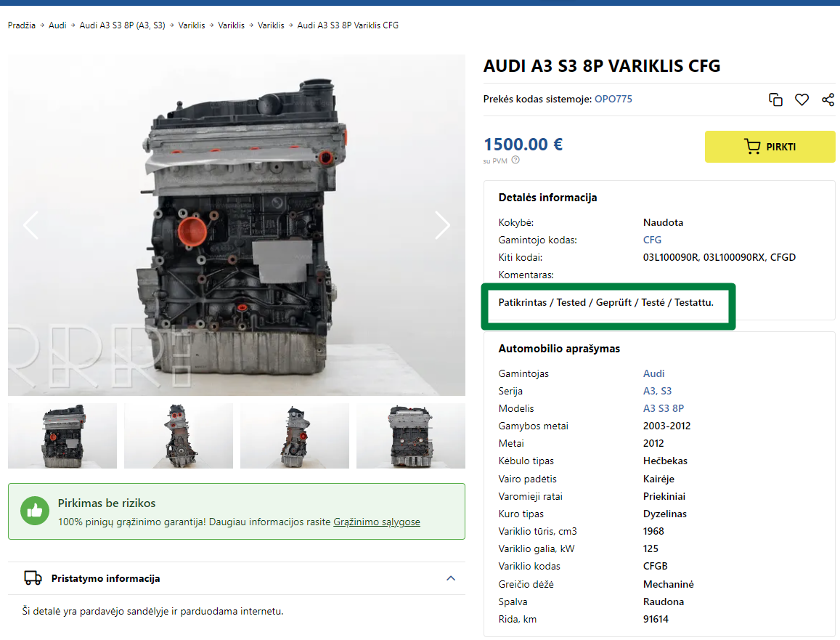Click the green thumbs-up guarantee icon

coord(35,510)
